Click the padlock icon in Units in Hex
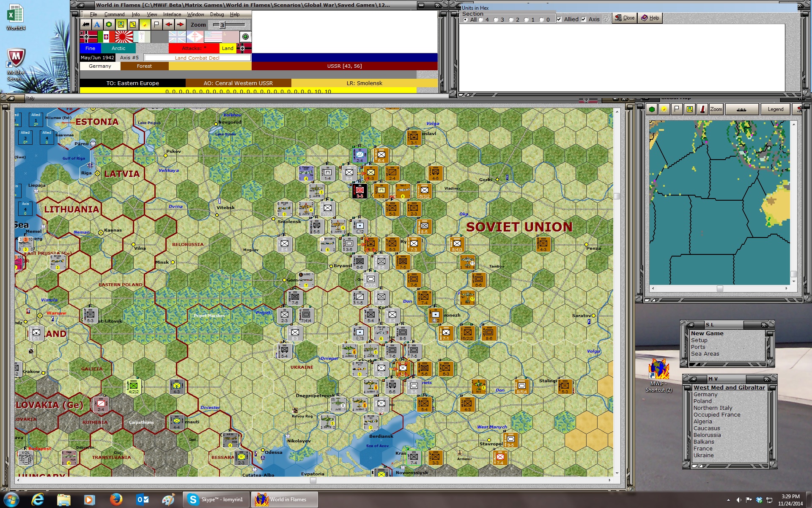 [x=606, y=19]
